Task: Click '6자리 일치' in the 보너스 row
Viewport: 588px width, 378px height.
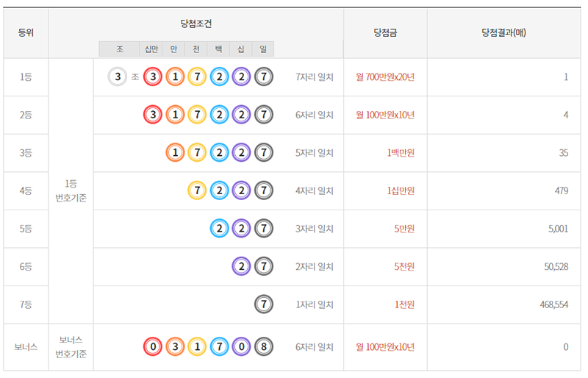Action: click(315, 347)
